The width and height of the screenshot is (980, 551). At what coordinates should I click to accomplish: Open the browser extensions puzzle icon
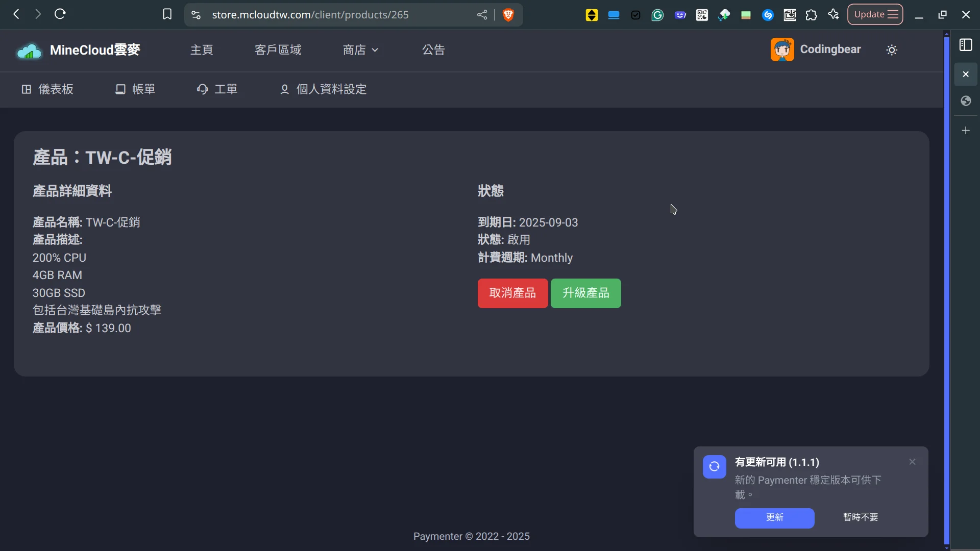click(811, 15)
